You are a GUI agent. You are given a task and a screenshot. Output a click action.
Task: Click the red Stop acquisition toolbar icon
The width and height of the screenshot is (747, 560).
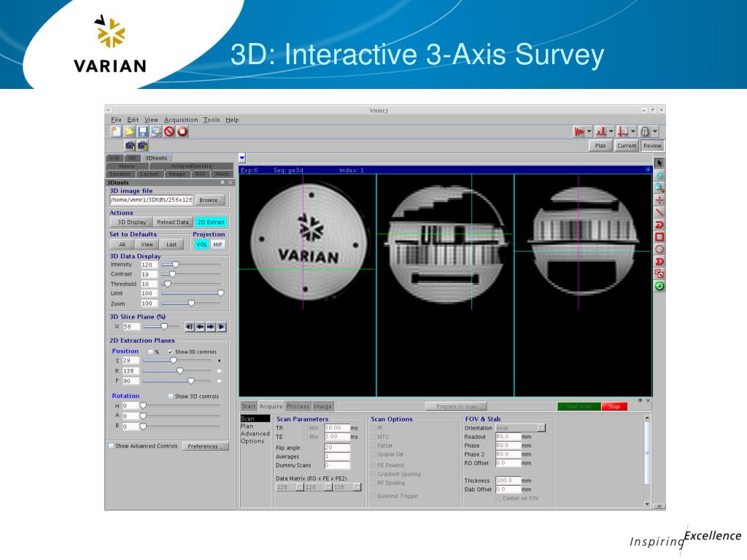pyautogui.click(x=182, y=132)
